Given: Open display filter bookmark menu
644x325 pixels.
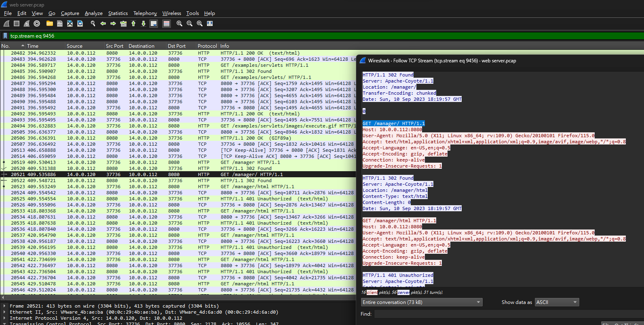Looking at the screenshot, I should click(x=5, y=36).
